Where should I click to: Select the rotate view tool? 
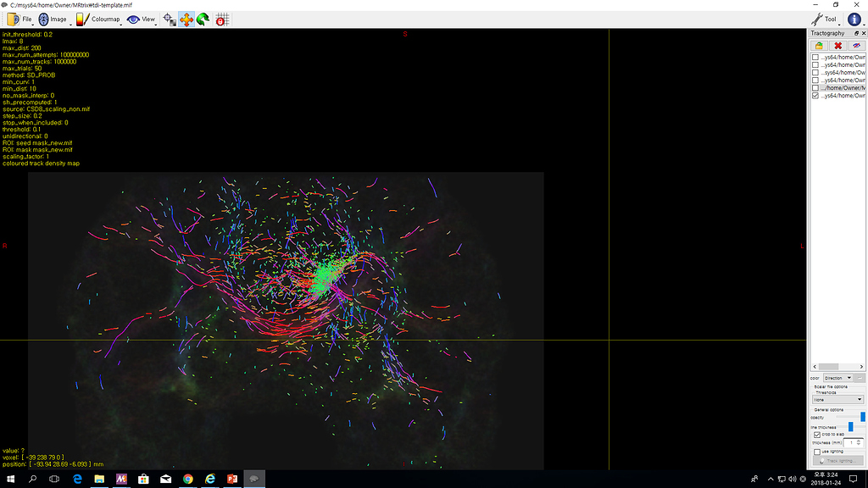coord(201,19)
